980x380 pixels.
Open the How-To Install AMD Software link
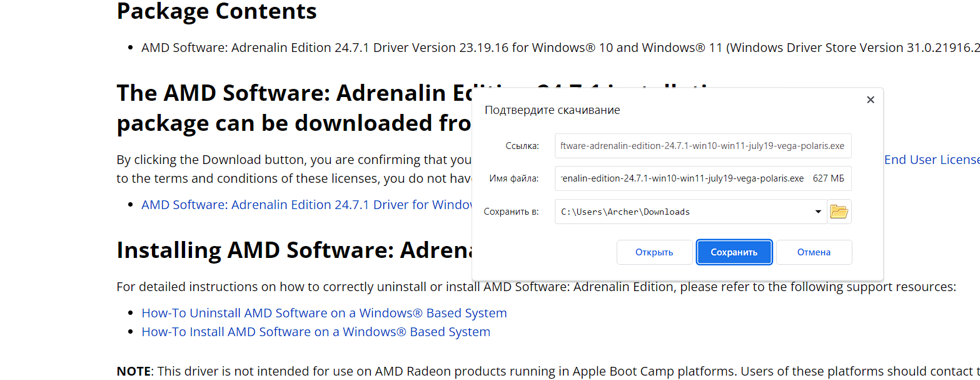pos(316,331)
